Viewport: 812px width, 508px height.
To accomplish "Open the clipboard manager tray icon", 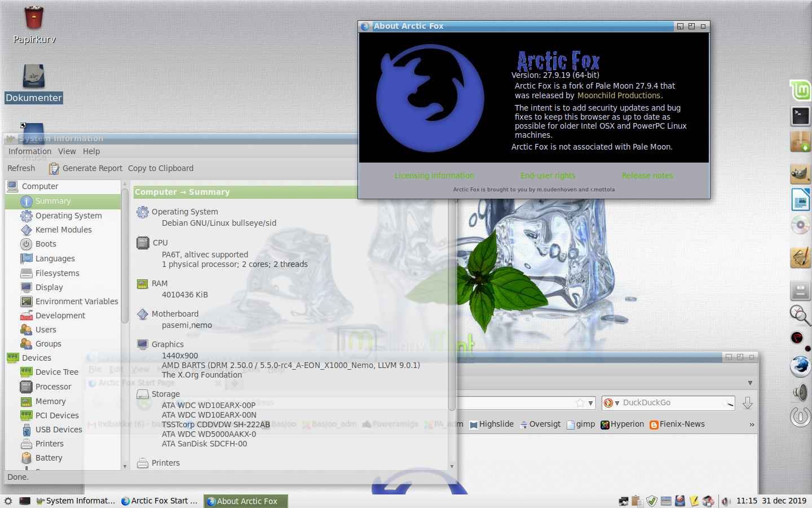I will click(x=638, y=501).
